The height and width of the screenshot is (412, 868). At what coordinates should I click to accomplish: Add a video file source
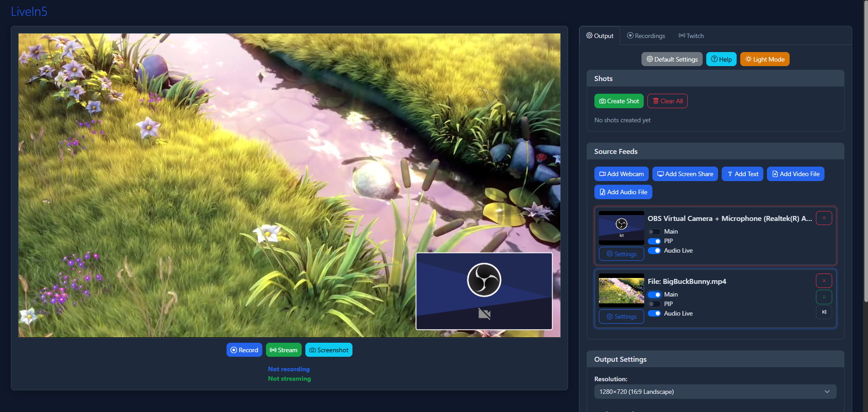[796, 174]
